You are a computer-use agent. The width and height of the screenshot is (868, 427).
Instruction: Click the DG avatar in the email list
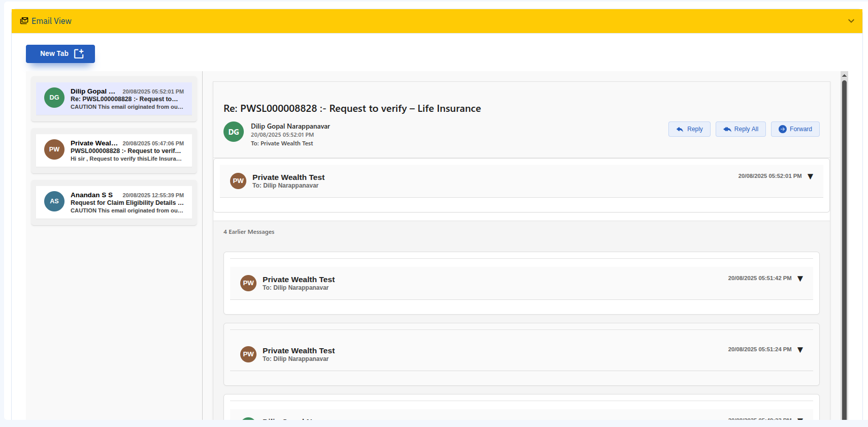54,98
